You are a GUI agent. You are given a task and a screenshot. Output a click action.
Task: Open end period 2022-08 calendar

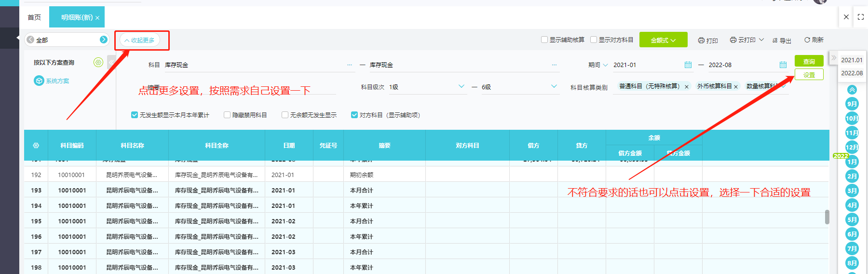[x=783, y=65]
